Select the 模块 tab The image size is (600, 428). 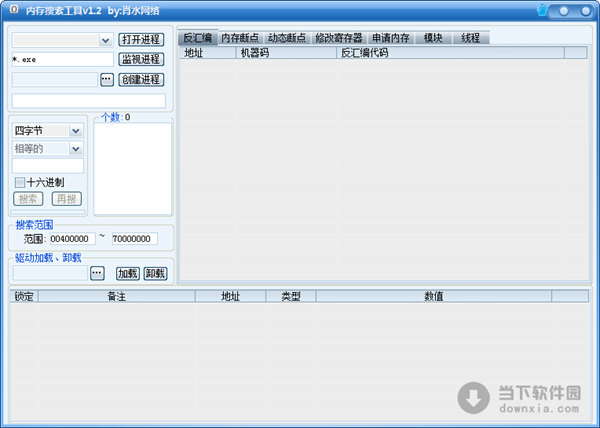(x=433, y=38)
